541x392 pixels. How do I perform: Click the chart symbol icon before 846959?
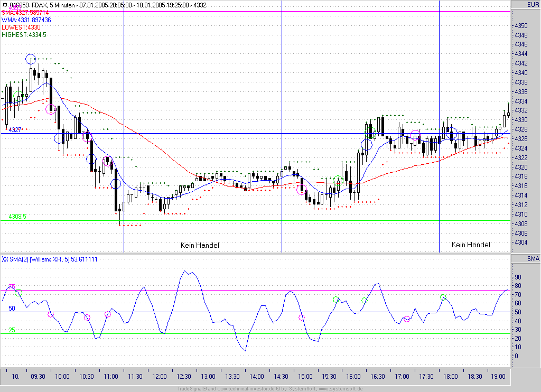[5, 5]
